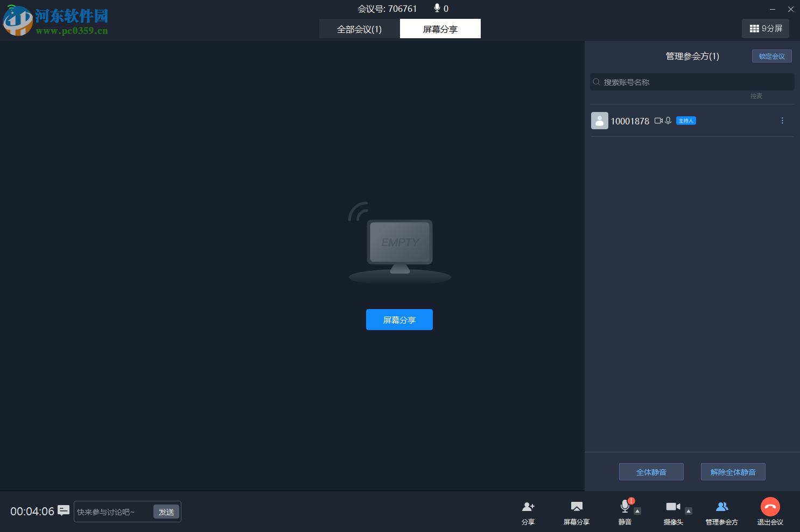Screen dimensions: 800x532
Task: Click the red 退出会议 hang-up icon
Action: pyautogui.click(x=770, y=507)
